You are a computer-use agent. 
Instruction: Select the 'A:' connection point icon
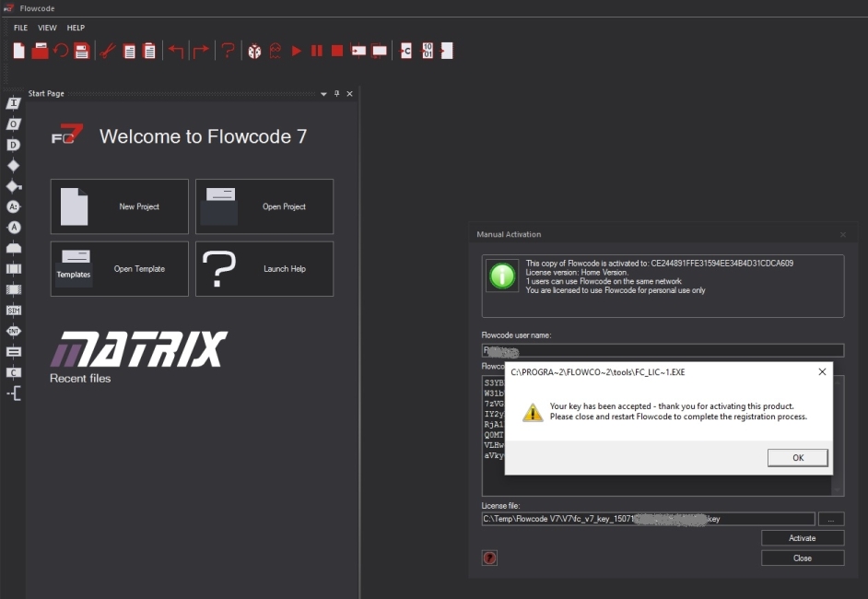point(14,206)
